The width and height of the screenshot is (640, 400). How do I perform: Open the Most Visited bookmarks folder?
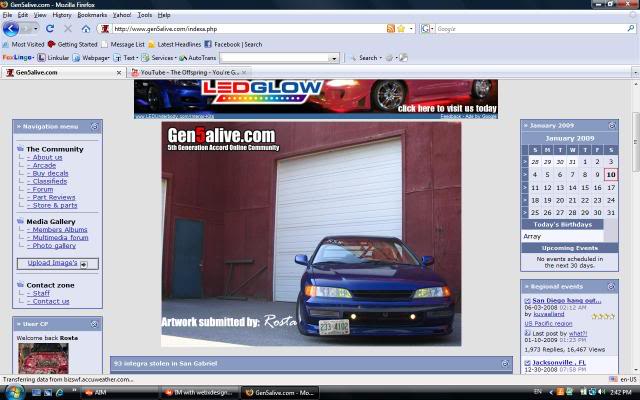(23, 44)
